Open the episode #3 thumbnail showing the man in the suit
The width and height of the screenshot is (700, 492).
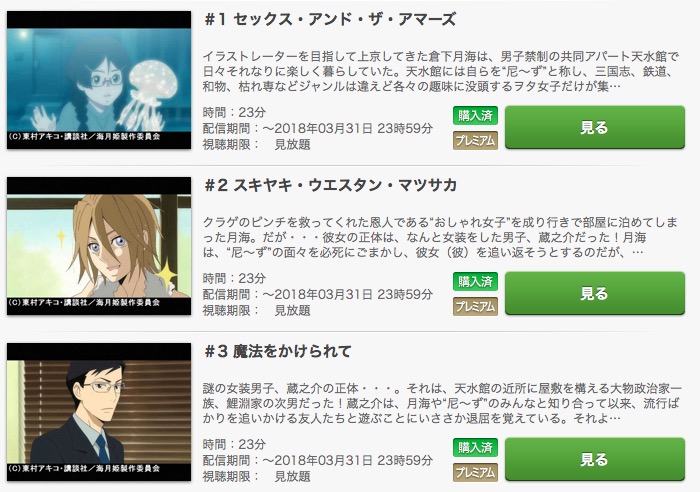tap(99, 412)
